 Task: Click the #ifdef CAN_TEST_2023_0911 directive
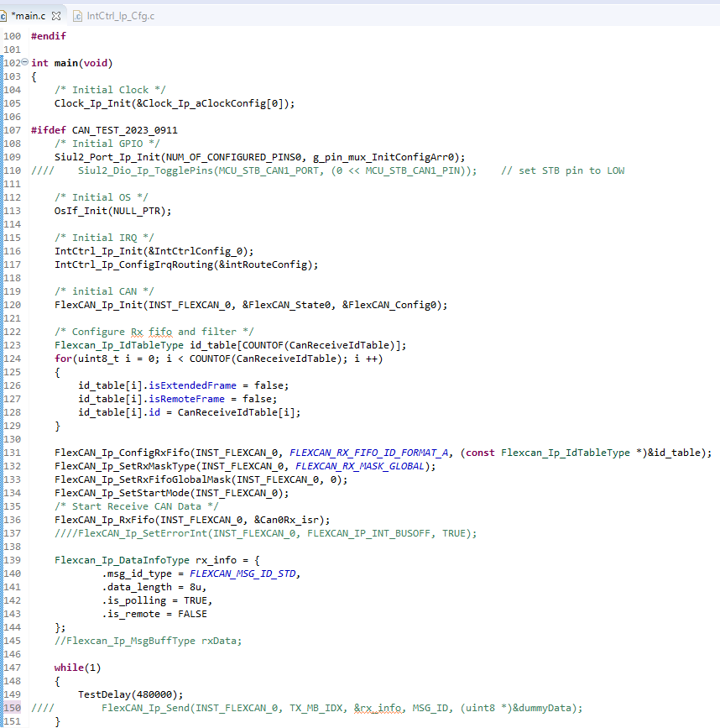(104, 130)
